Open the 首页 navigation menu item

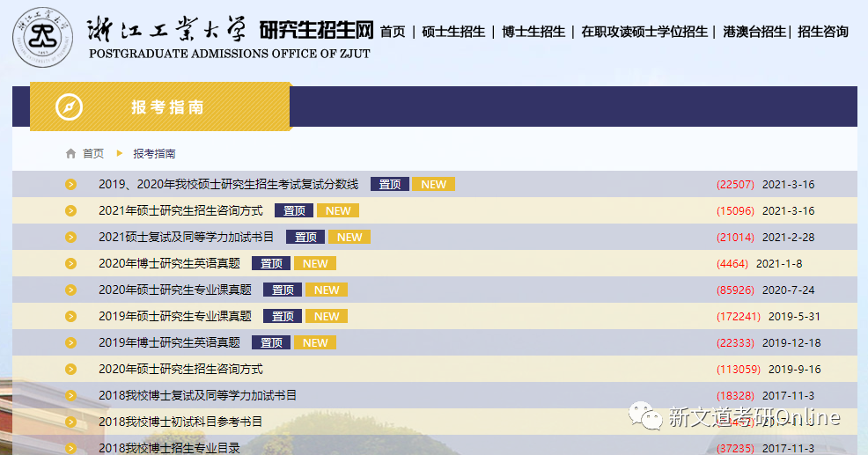click(x=393, y=32)
